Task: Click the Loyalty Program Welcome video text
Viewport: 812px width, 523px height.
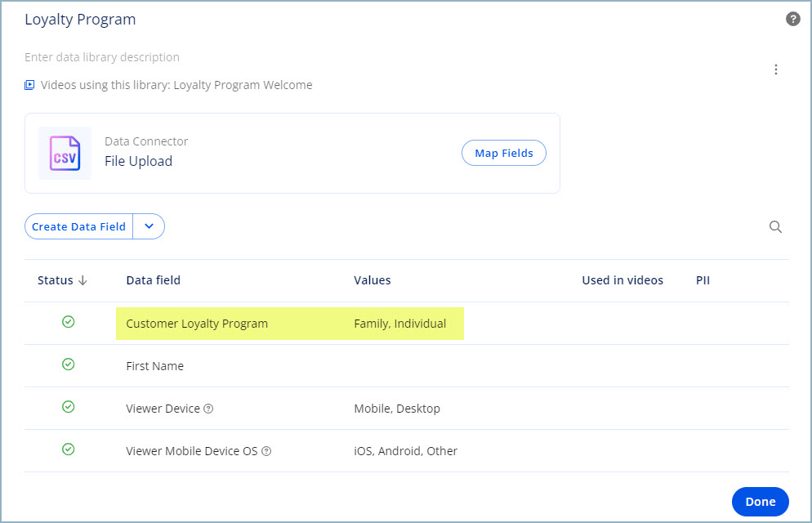Action: point(243,85)
